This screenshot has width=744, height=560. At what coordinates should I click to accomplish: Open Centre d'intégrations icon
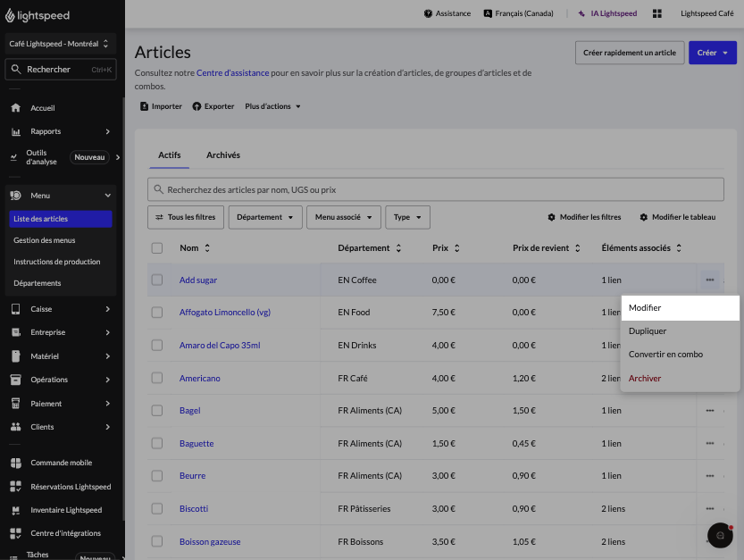(16, 533)
